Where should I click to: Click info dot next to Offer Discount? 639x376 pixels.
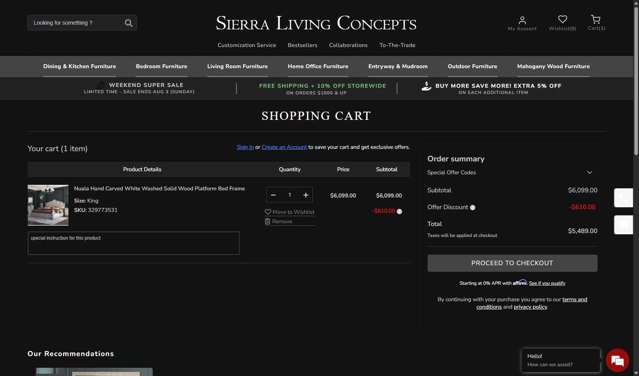pos(473,208)
